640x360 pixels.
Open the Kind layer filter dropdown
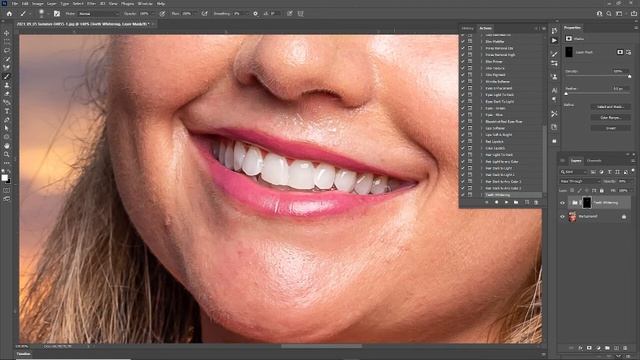point(573,172)
